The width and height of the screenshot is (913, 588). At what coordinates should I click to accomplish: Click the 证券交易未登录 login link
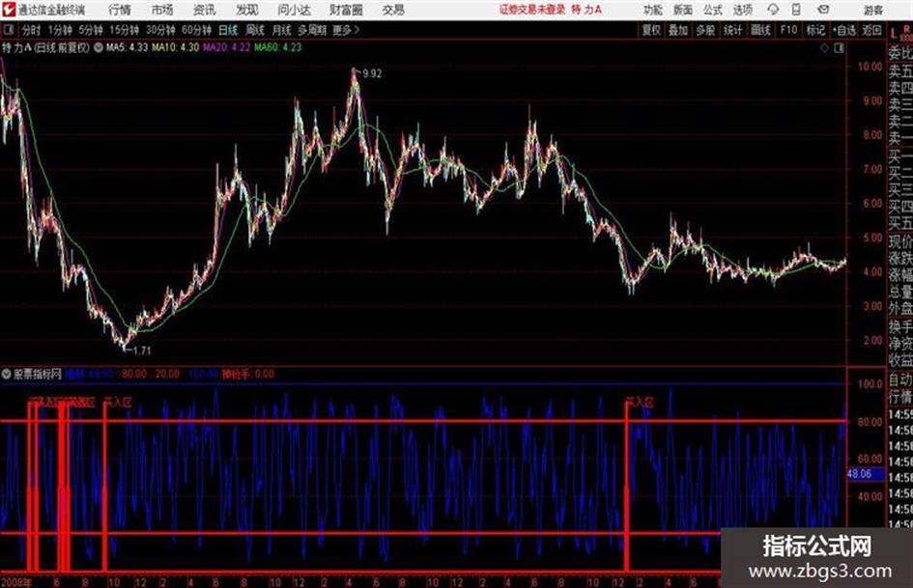[532, 10]
